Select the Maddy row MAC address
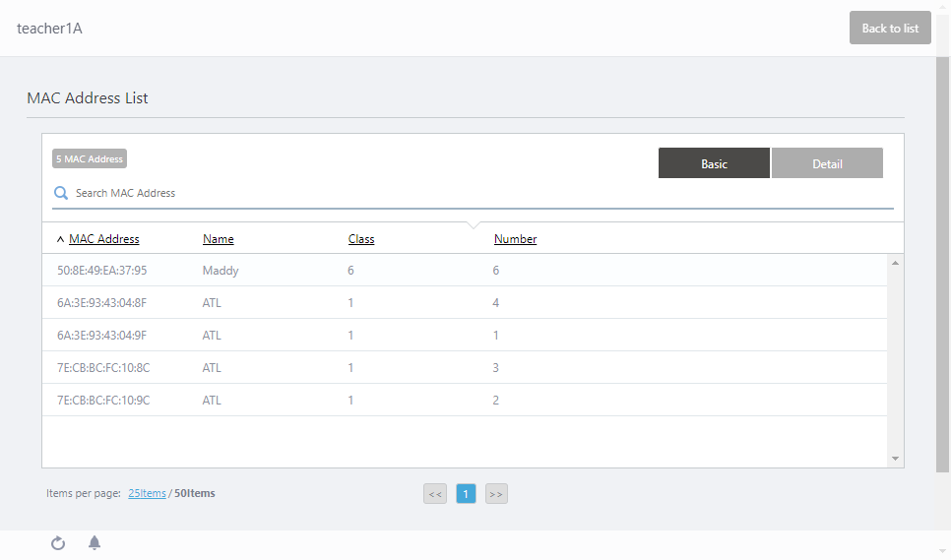The image size is (951, 560). pyautogui.click(x=102, y=270)
